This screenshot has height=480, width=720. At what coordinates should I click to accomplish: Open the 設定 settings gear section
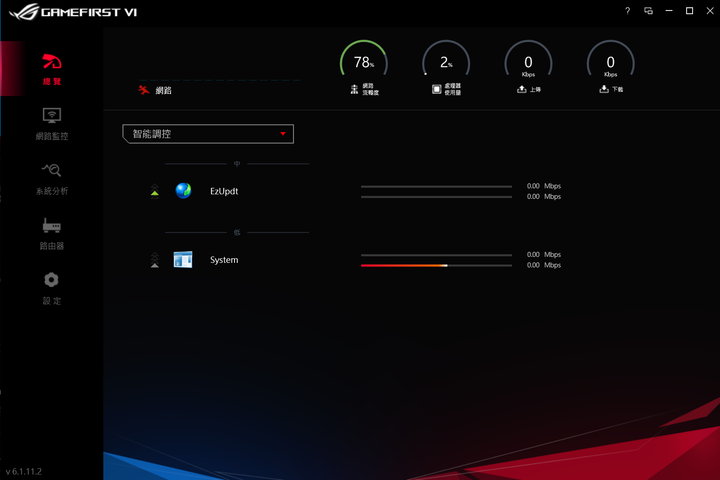[x=51, y=289]
